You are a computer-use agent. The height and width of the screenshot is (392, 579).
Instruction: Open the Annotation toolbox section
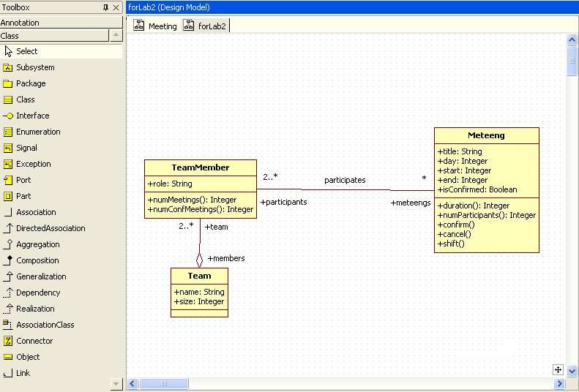tap(61, 23)
